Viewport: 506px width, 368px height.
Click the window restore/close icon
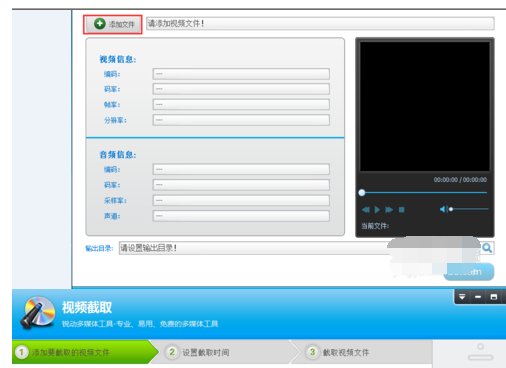pos(494,297)
